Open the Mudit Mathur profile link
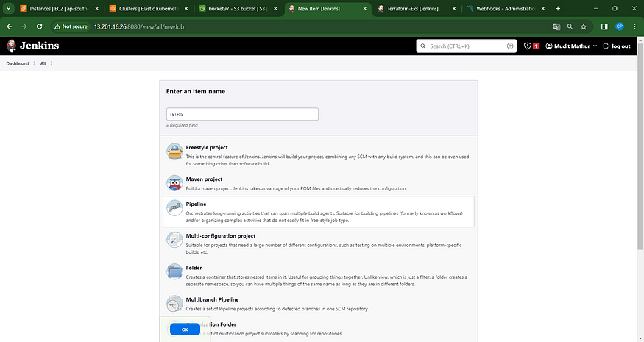644x342 pixels. point(572,46)
